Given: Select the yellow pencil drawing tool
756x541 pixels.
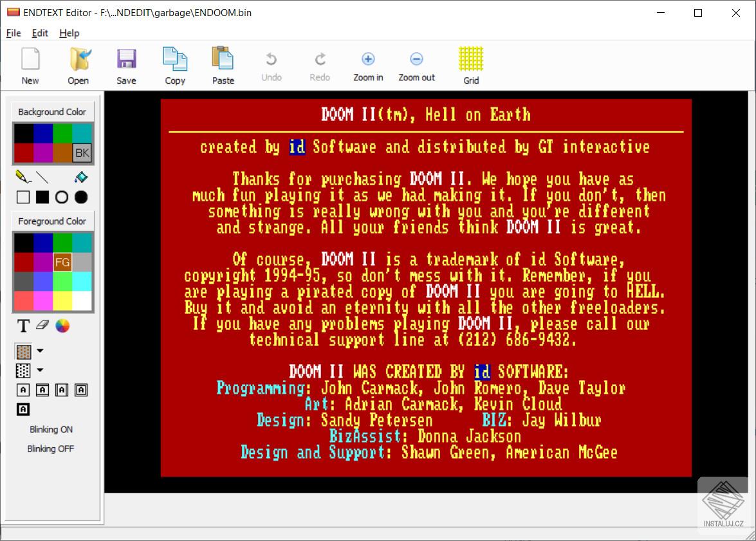Looking at the screenshot, I should (23, 177).
